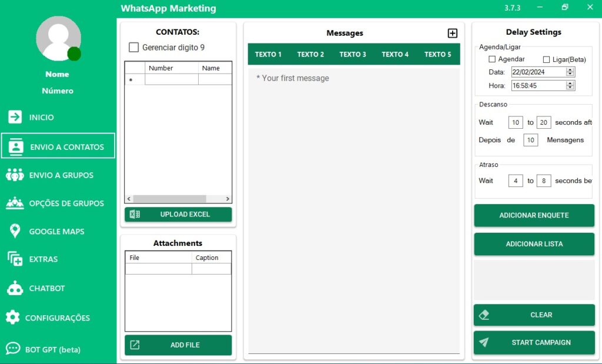Click the Your first message text area

point(353,211)
